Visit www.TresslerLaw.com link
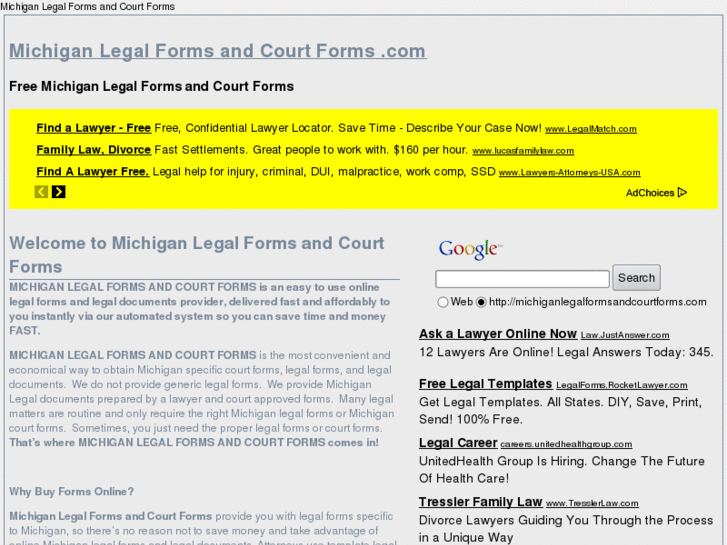The width and height of the screenshot is (727, 545). (592, 503)
